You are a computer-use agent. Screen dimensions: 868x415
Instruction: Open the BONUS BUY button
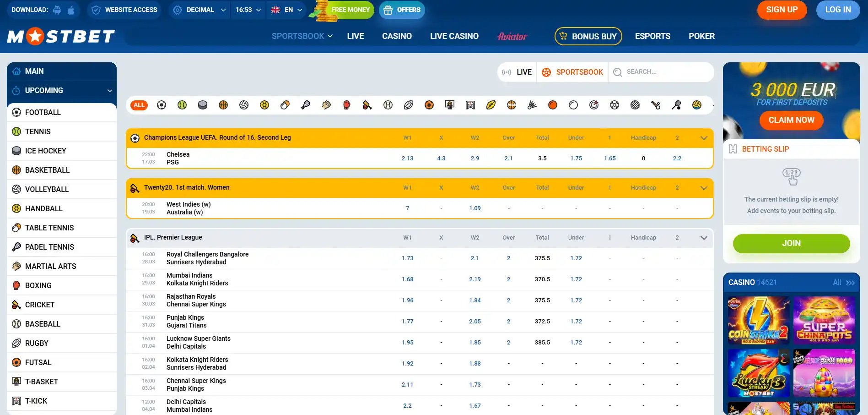click(x=588, y=36)
